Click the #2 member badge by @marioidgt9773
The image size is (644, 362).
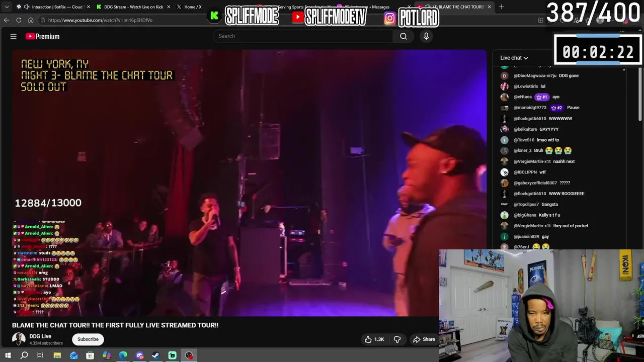[556, 108]
